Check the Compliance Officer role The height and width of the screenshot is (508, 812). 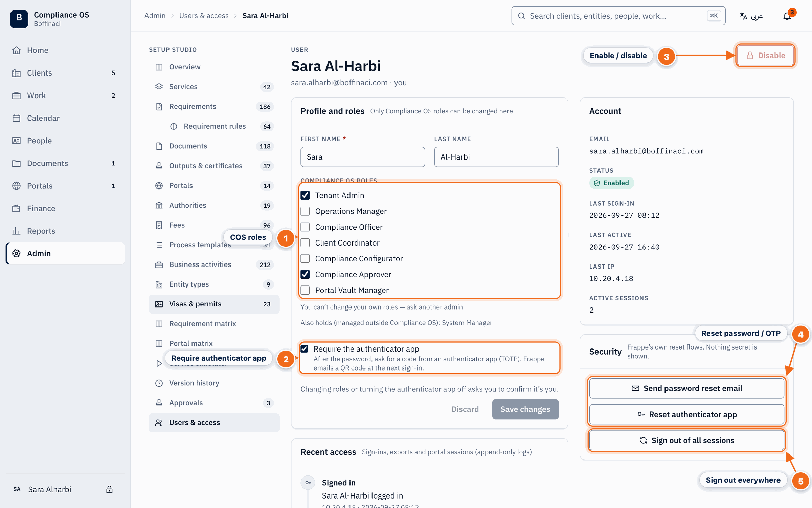(x=305, y=227)
